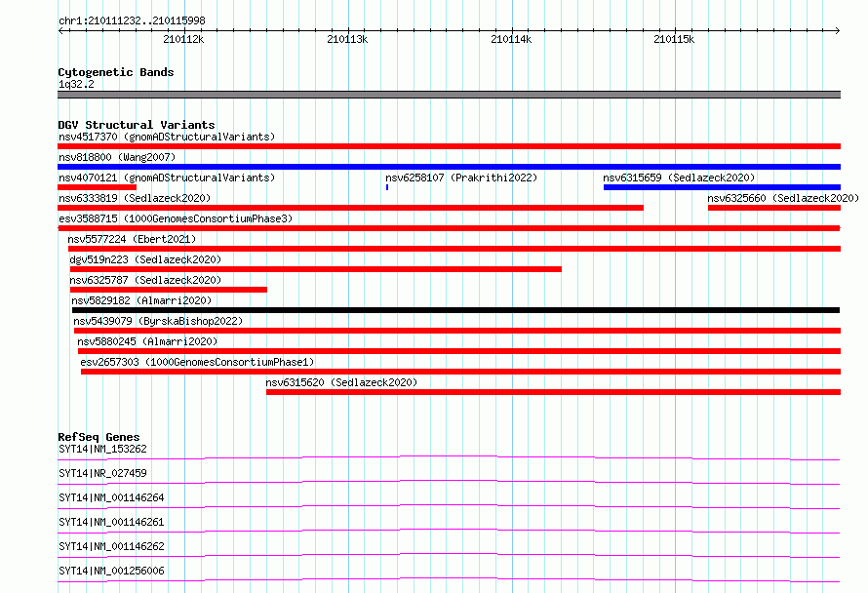
Task: Select the blue nsv818800 variant bar
Action: pos(449,167)
